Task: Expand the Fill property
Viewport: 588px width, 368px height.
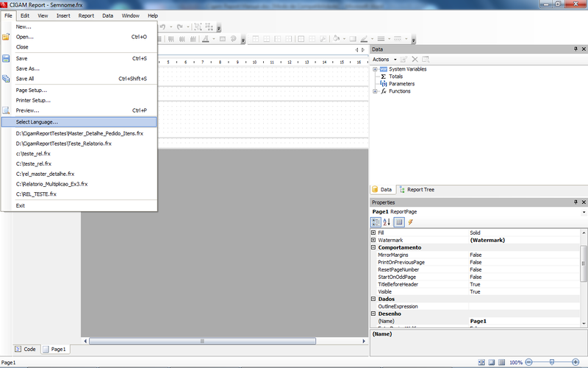Action: 373,233
